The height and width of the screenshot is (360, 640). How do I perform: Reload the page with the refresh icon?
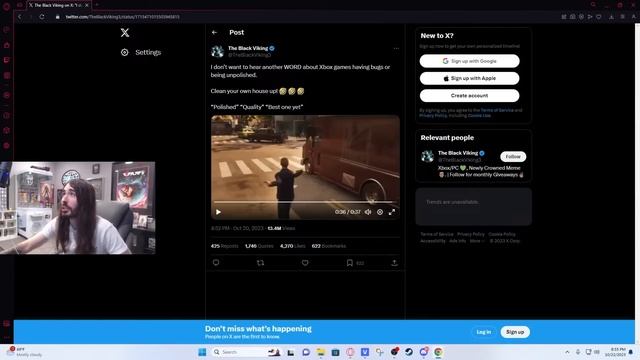[42, 17]
